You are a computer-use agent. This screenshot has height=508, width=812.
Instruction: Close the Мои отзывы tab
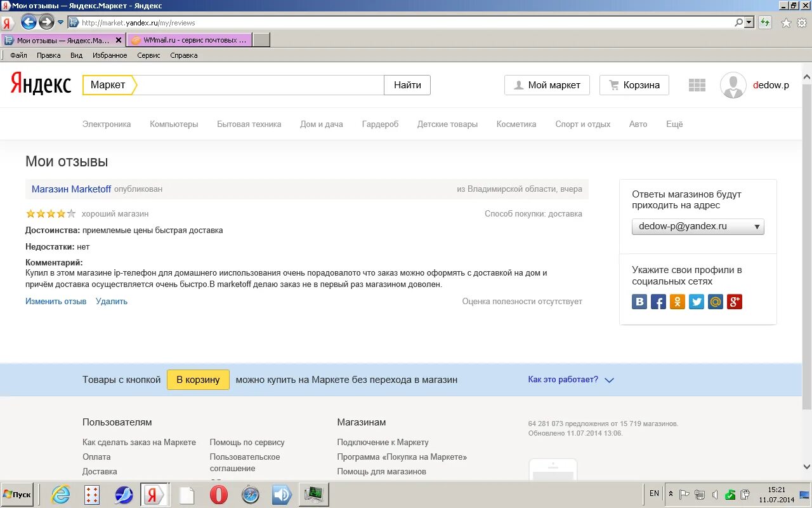(x=118, y=40)
